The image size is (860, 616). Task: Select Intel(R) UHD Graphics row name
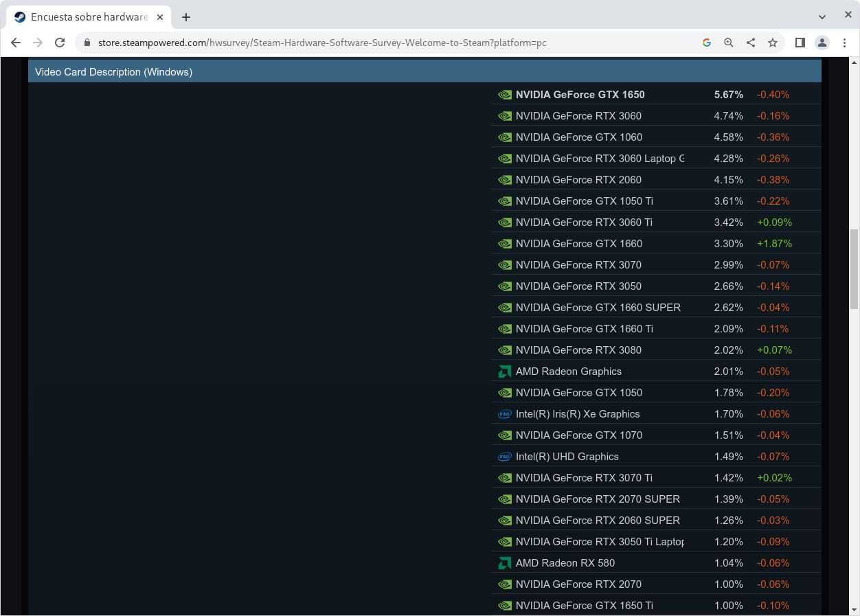567,457
